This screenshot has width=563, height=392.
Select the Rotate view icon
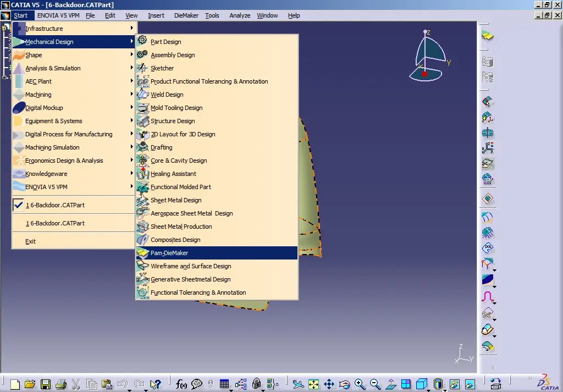coord(344,384)
